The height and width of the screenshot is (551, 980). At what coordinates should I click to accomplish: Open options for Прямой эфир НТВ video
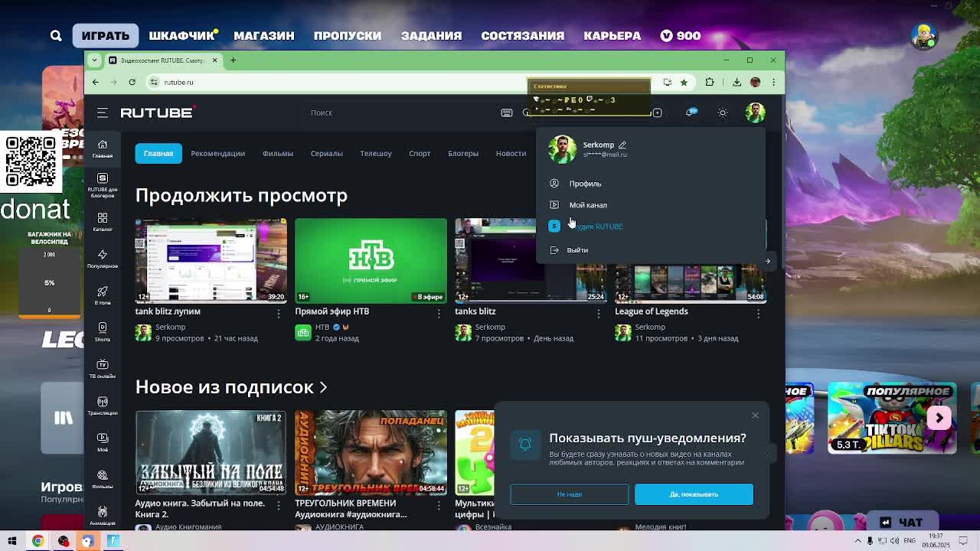[x=439, y=312]
